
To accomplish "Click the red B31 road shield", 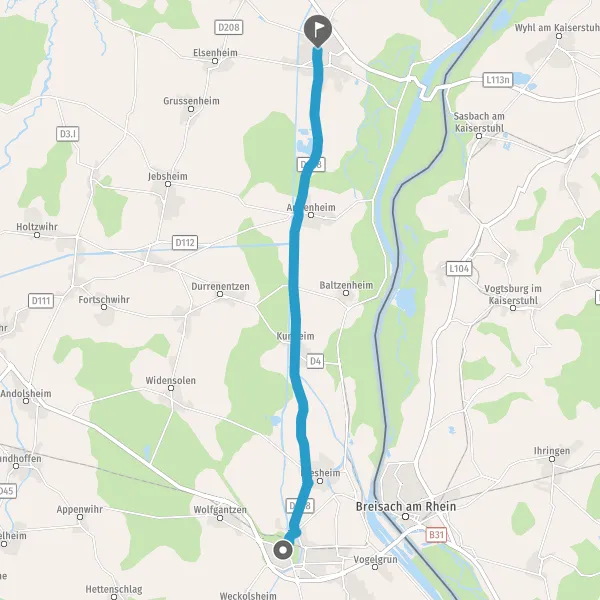I will pyautogui.click(x=436, y=534).
